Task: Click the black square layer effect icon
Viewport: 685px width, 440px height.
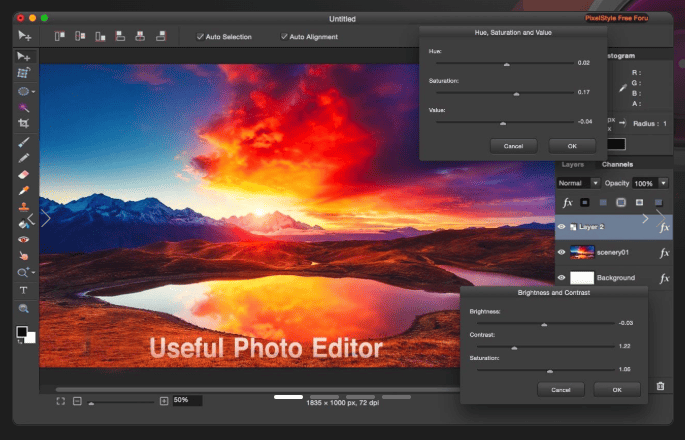Action: [585, 202]
